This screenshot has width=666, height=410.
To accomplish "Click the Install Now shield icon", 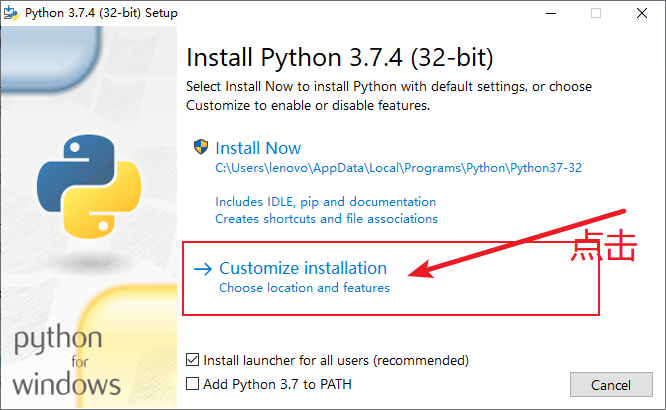I will [200, 147].
